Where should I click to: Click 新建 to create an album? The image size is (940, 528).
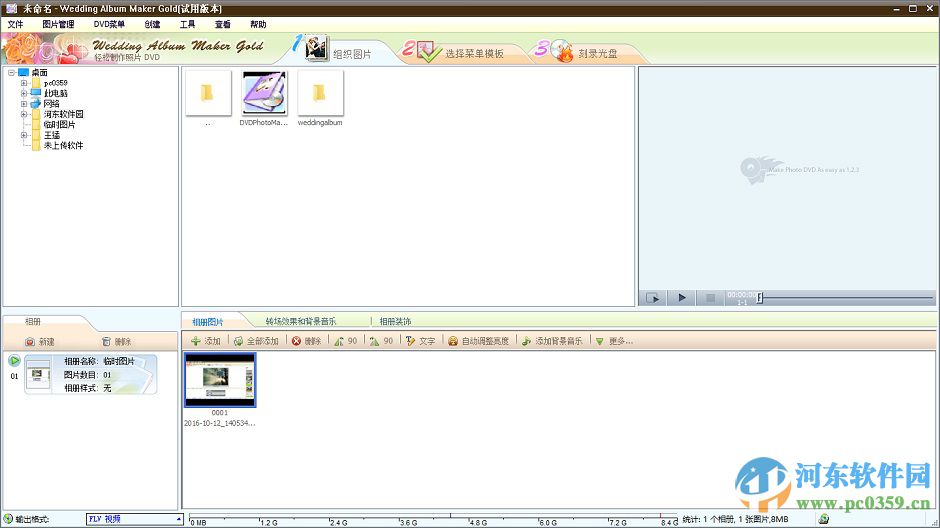40,342
